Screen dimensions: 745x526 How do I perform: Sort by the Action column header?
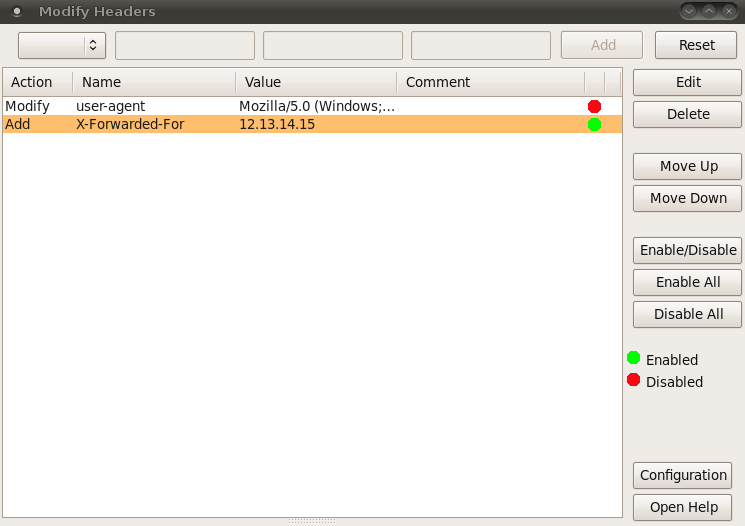38,82
